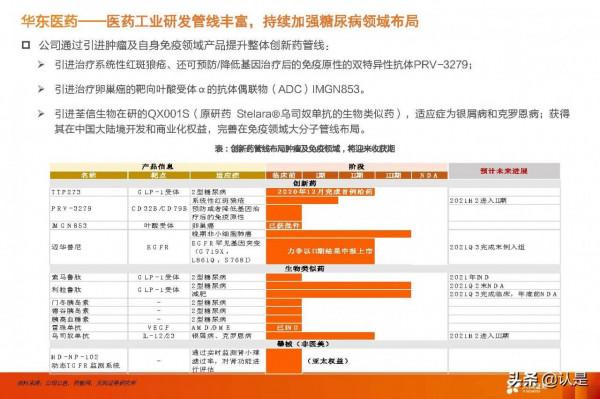Click the EGFR罕见基因突变 indication cell

(x=228, y=251)
